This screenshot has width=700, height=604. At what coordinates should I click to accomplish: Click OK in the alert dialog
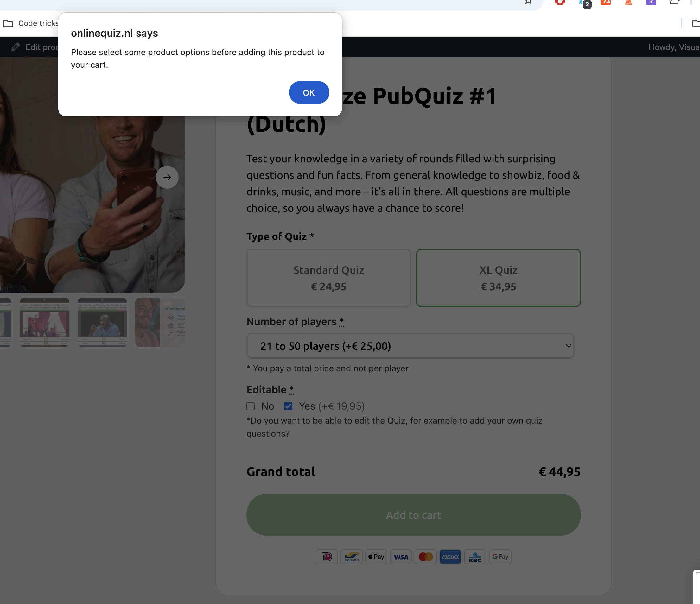[x=309, y=92]
